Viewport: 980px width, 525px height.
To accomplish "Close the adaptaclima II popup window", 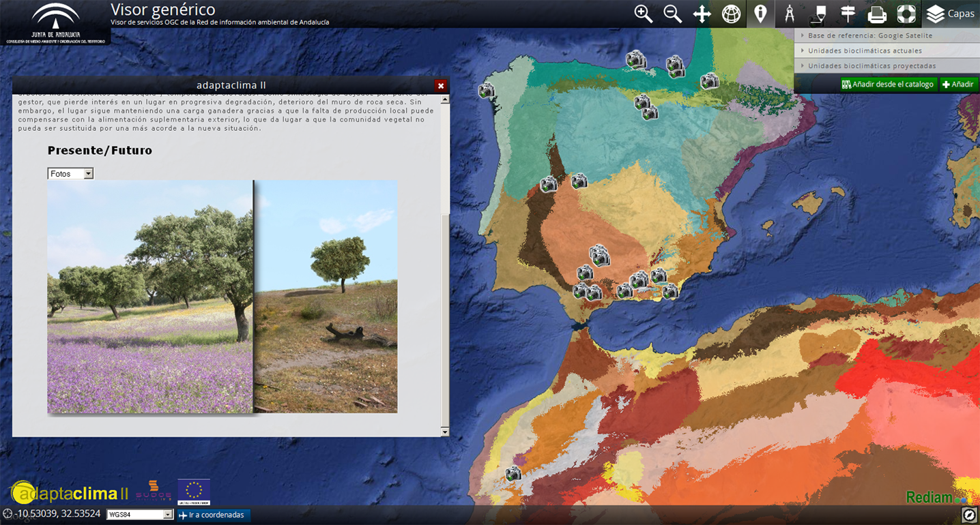I will (x=441, y=86).
